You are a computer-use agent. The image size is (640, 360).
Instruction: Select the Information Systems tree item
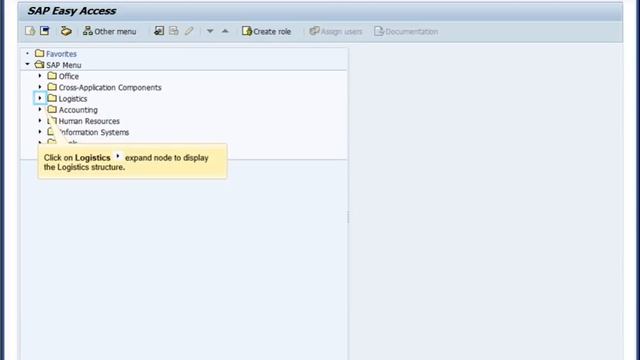pos(94,132)
